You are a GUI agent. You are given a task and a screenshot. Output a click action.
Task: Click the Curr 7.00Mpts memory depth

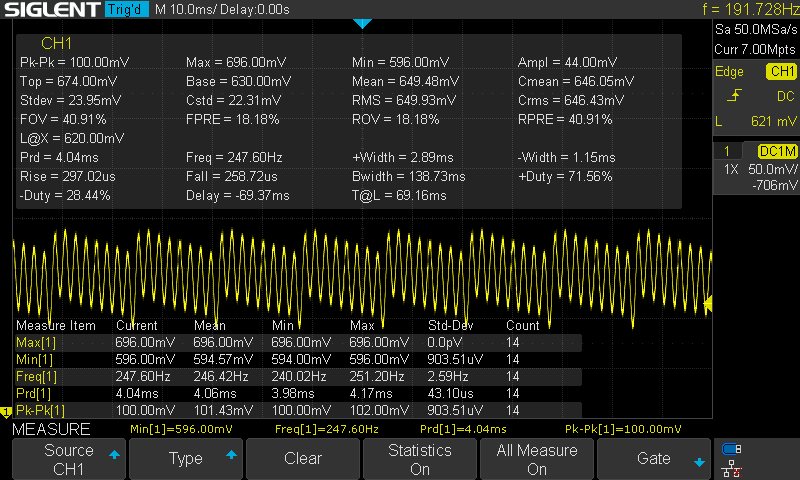click(755, 49)
